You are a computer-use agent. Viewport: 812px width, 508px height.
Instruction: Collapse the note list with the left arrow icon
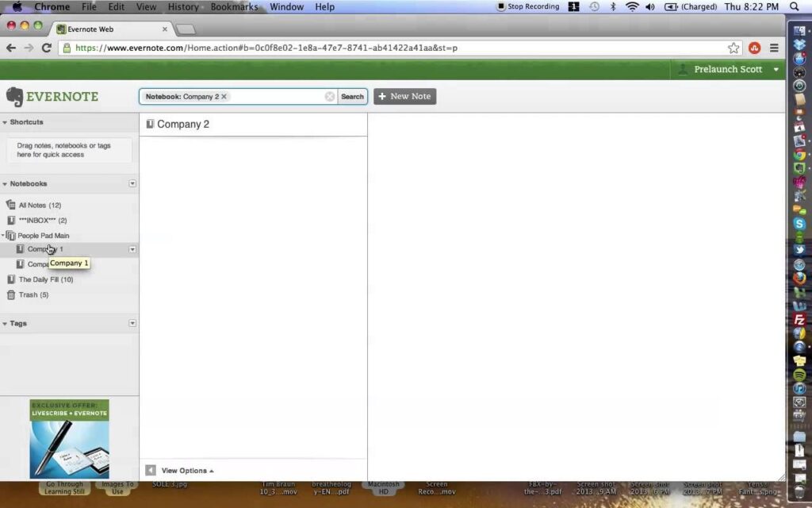pyautogui.click(x=150, y=470)
